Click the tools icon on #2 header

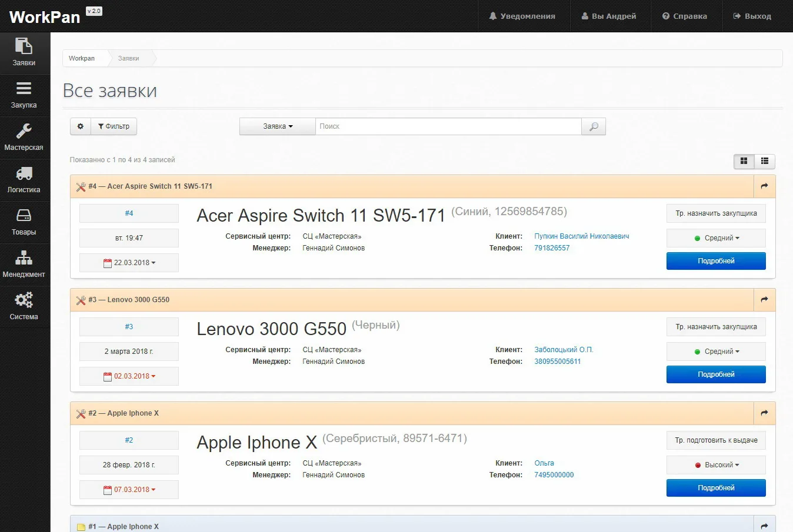[81, 414]
